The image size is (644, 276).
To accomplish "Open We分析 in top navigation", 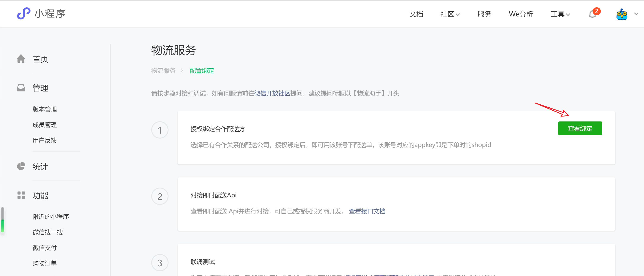I will pyautogui.click(x=521, y=14).
